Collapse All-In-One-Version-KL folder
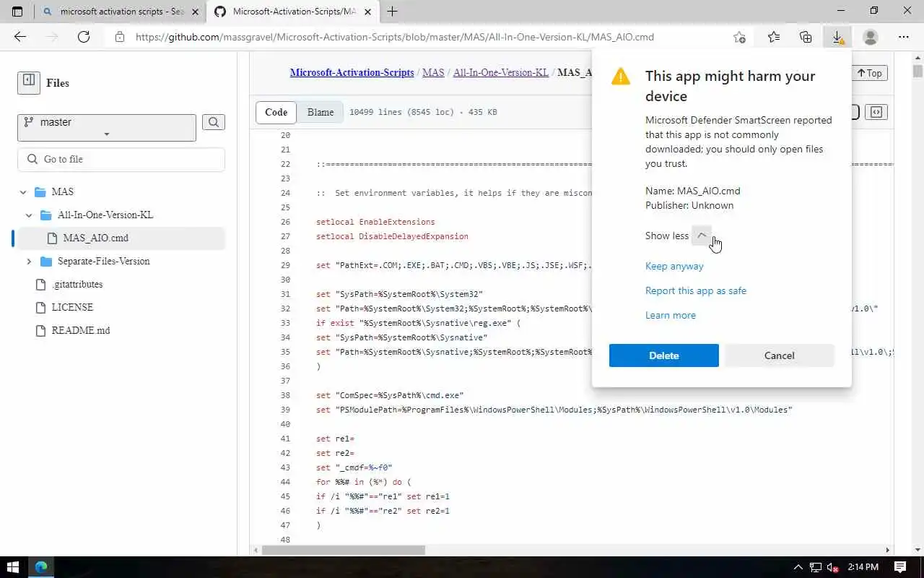Viewport: 924px width, 578px height. coord(29,215)
